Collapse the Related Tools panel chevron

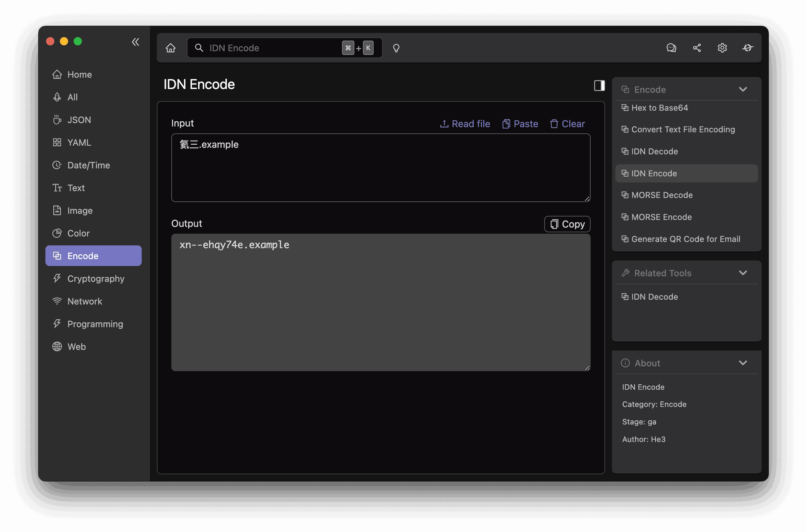[x=743, y=273]
